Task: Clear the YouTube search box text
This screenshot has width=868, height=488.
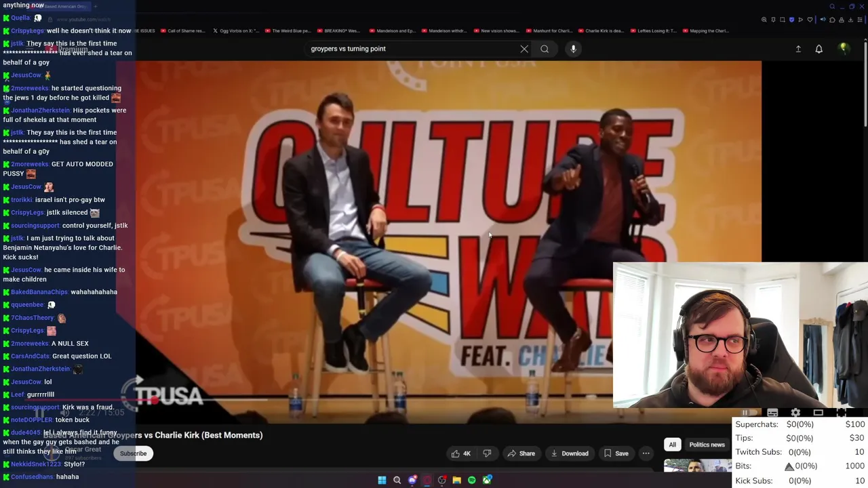Action: [x=524, y=49]
